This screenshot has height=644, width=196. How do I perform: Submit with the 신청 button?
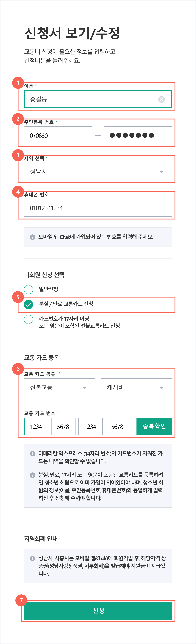(98, 611)
